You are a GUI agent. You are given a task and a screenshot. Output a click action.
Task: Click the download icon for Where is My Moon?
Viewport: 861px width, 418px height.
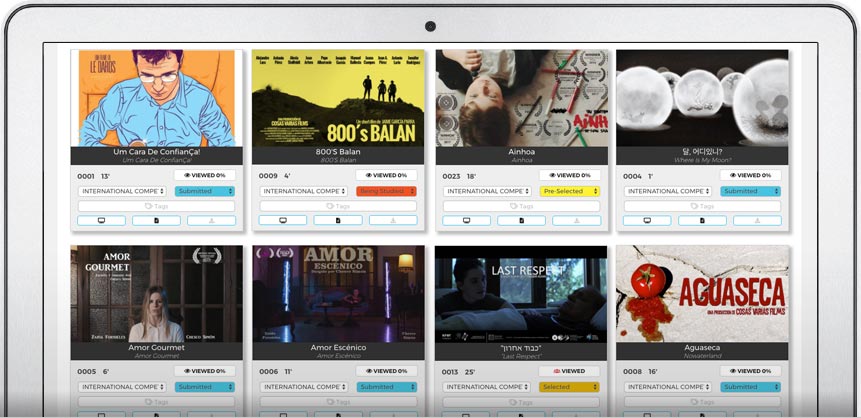point(757,220)
